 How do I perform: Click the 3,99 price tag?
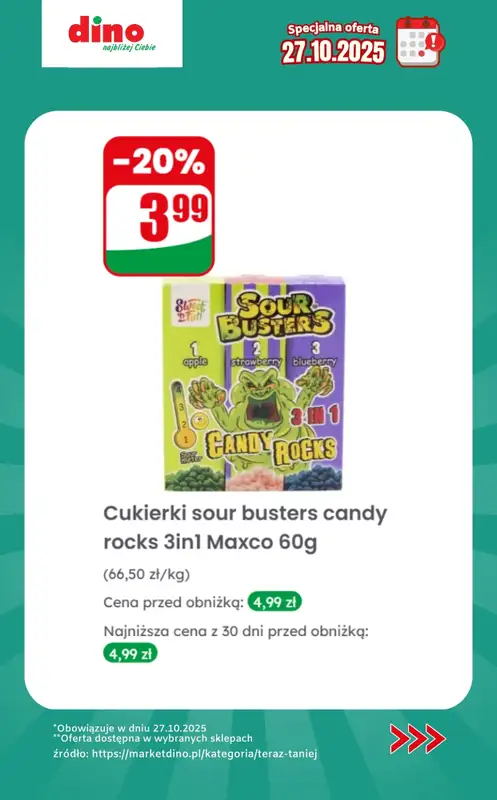[173, 216]
